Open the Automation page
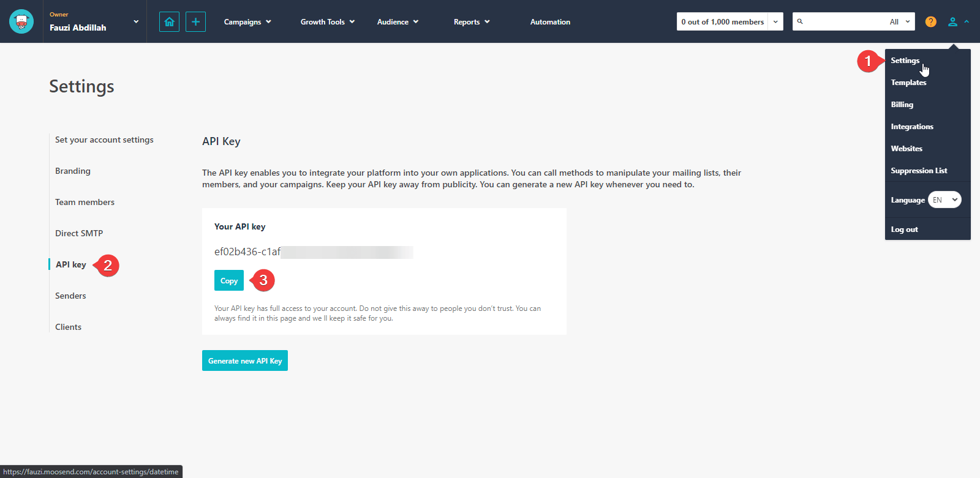980x478 pixels. click(550, 21)
